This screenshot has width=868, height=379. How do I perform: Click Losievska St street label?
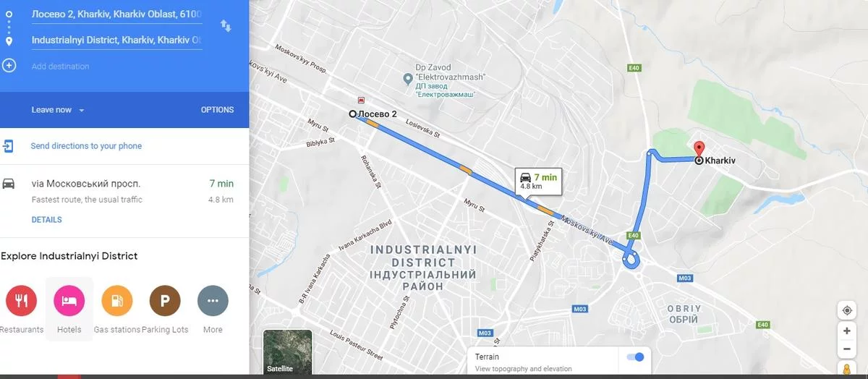click(424, 128)
